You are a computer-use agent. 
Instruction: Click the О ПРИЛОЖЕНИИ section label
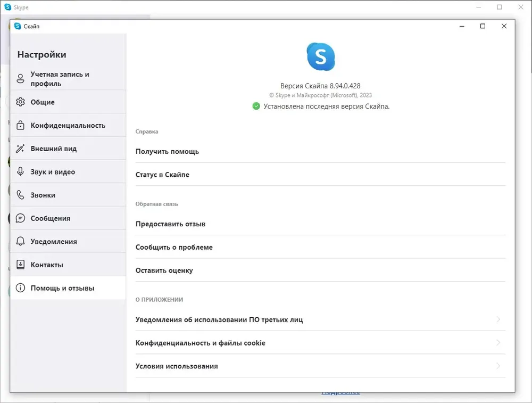pos(159,299)
